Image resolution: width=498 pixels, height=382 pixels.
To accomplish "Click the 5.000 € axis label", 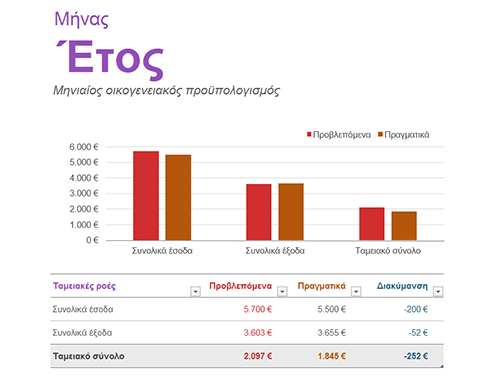I will [x=84, y=162].
